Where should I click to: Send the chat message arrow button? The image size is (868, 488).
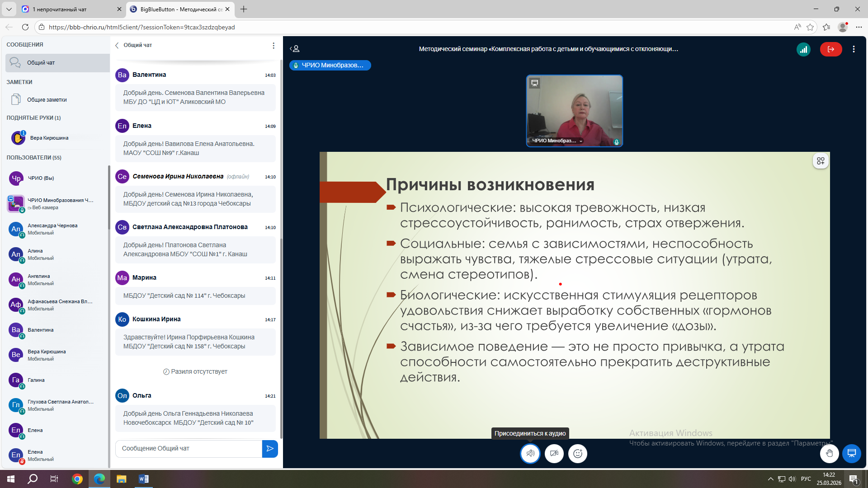(x=270, y=449)
